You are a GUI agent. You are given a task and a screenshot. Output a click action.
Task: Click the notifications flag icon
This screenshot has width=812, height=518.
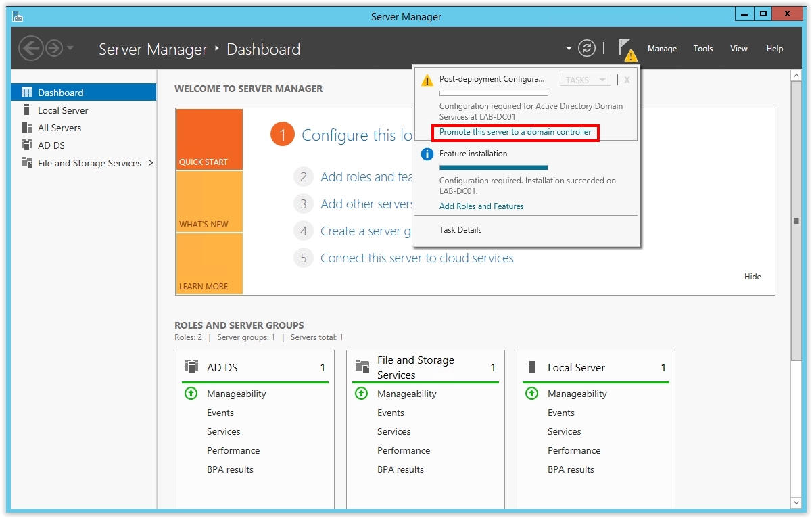(x=626, y=49)
